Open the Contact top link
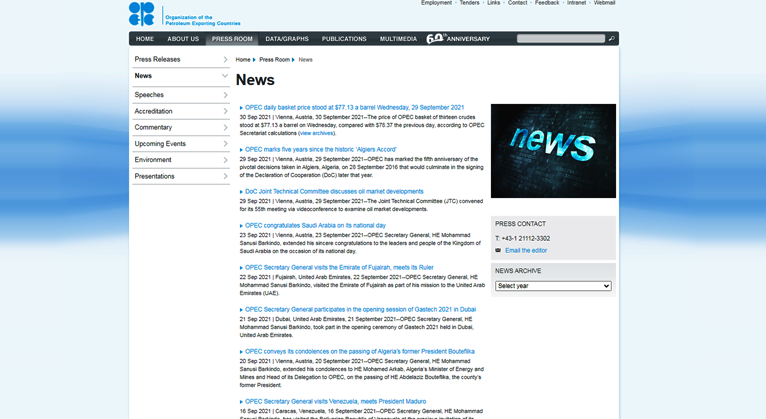 click(517, 3)
